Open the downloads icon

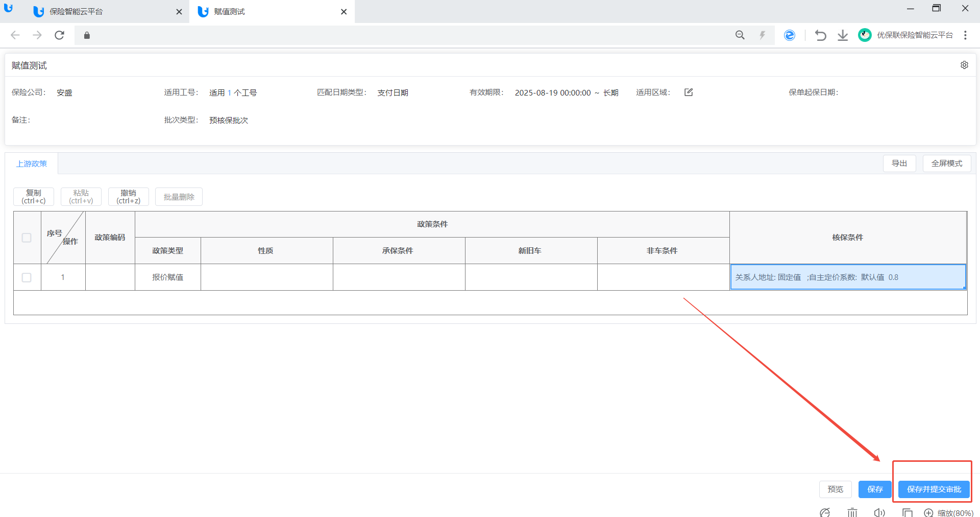pyautogui.click(x=843, y=35)
